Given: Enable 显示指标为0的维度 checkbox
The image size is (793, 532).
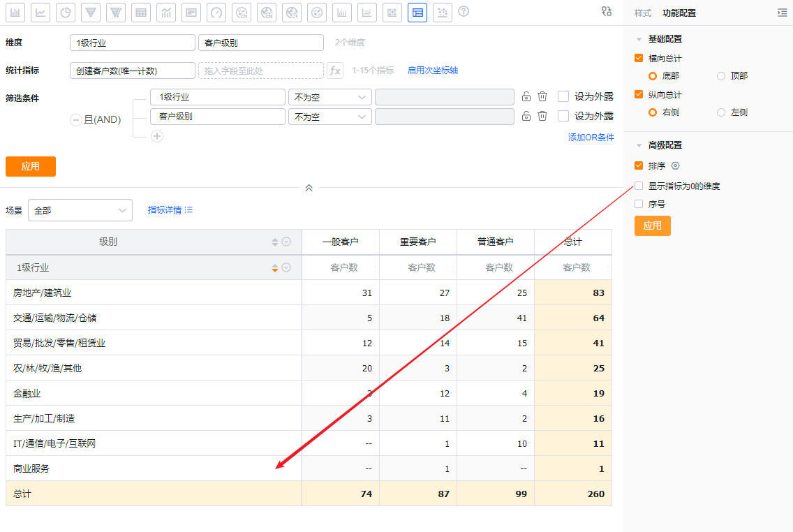Looking at the screenshot, I should pyautogui.click(x=639, y=186).
